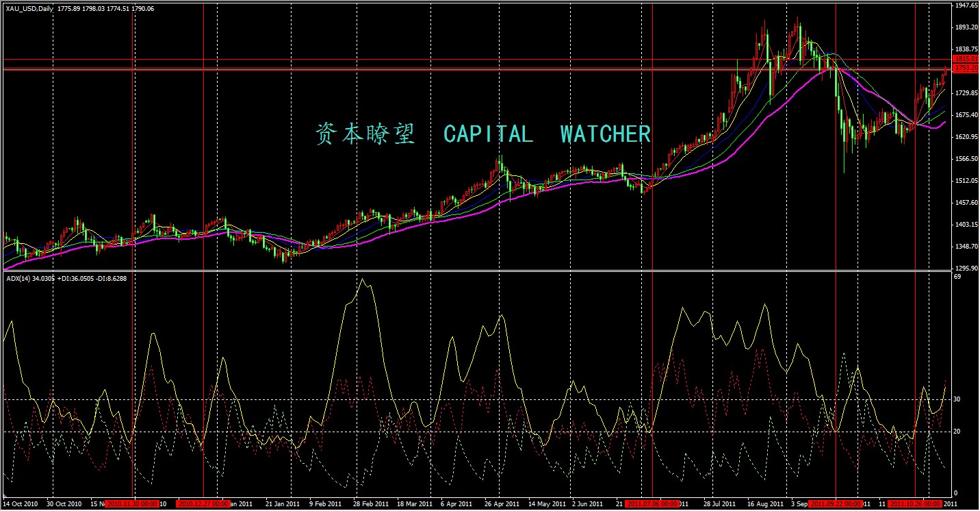The width and height of the screenshot is (980, 511).
Task: Select the red 1815.01 price level tag
Action: (x=966, y=60)
